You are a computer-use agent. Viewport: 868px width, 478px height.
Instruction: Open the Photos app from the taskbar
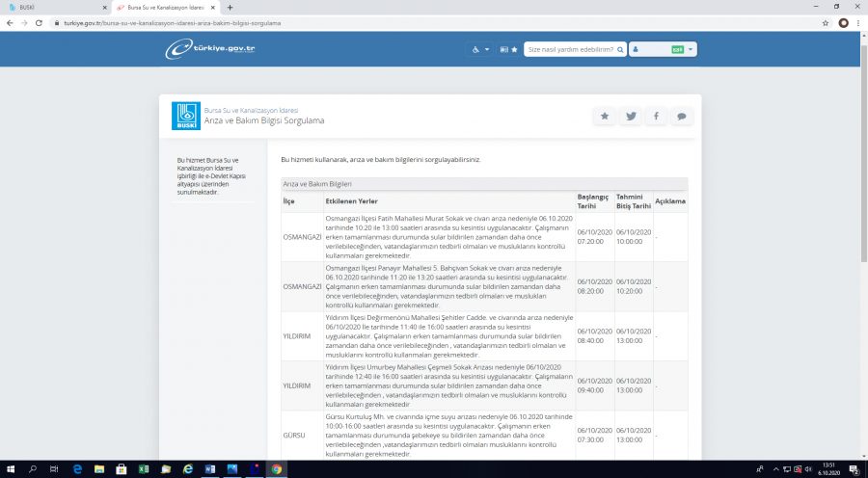(231, 469)
